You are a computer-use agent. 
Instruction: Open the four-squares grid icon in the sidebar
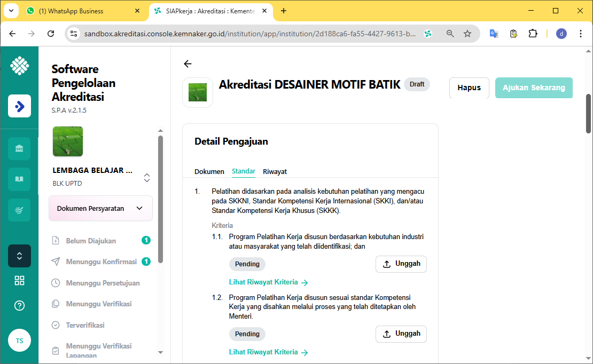(19, 281)
